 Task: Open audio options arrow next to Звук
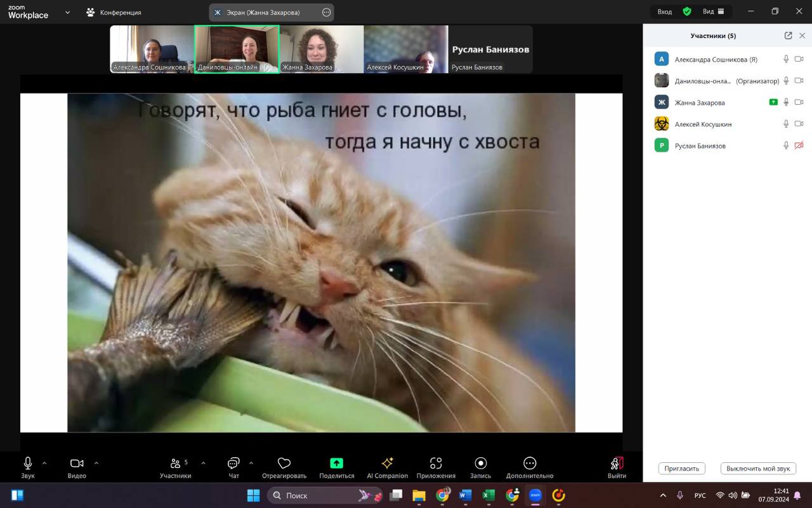[44, 463]
